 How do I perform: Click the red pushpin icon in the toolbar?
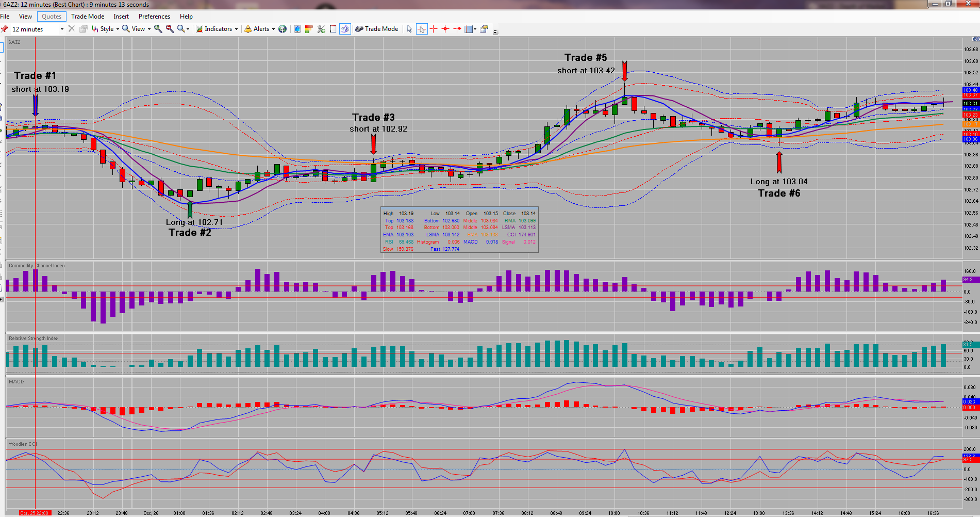[5, 29]
